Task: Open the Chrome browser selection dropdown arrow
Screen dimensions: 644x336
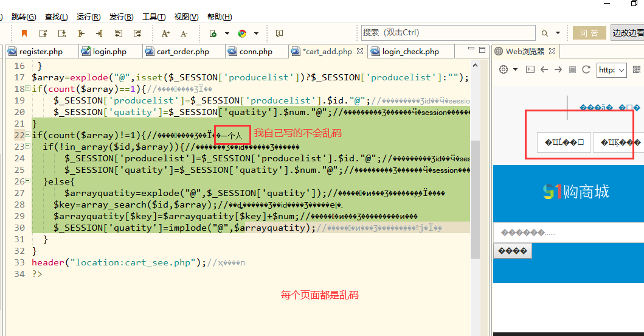Action: pos(256,33)
